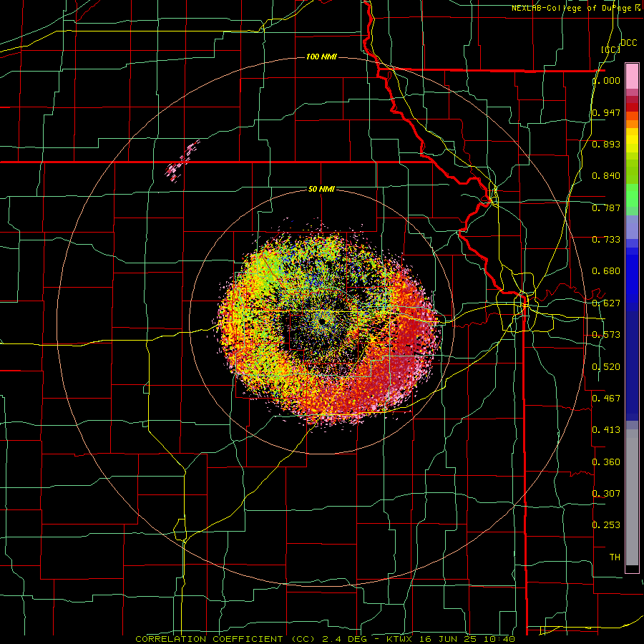Click the 0.573 legend value
Screen dimensions: 644x644
pyautogui.click(x=606, y=335)
